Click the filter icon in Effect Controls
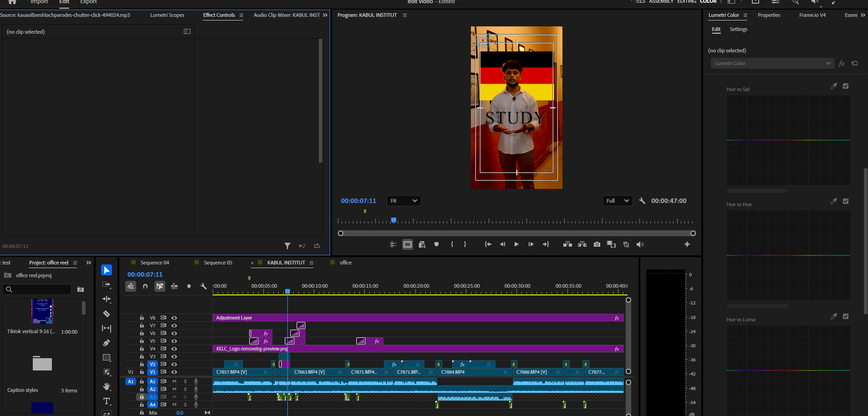The image size is (868, 416). tap(287, 246)
